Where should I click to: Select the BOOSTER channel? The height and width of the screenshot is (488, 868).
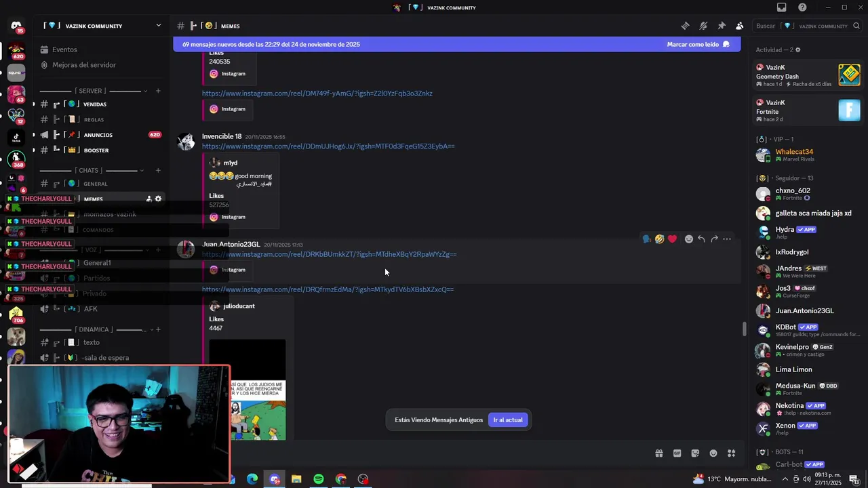tap(102, 150)
